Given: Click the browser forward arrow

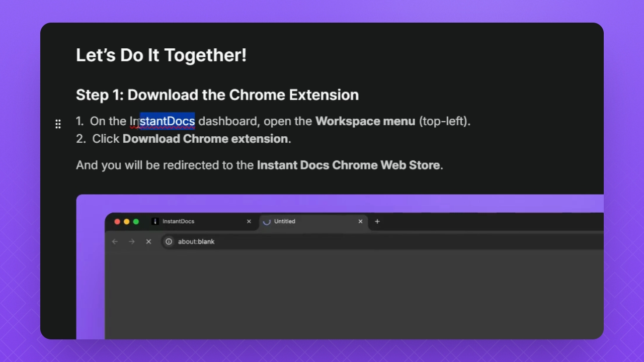Looking at the screenshot, I should click(132, 242).
